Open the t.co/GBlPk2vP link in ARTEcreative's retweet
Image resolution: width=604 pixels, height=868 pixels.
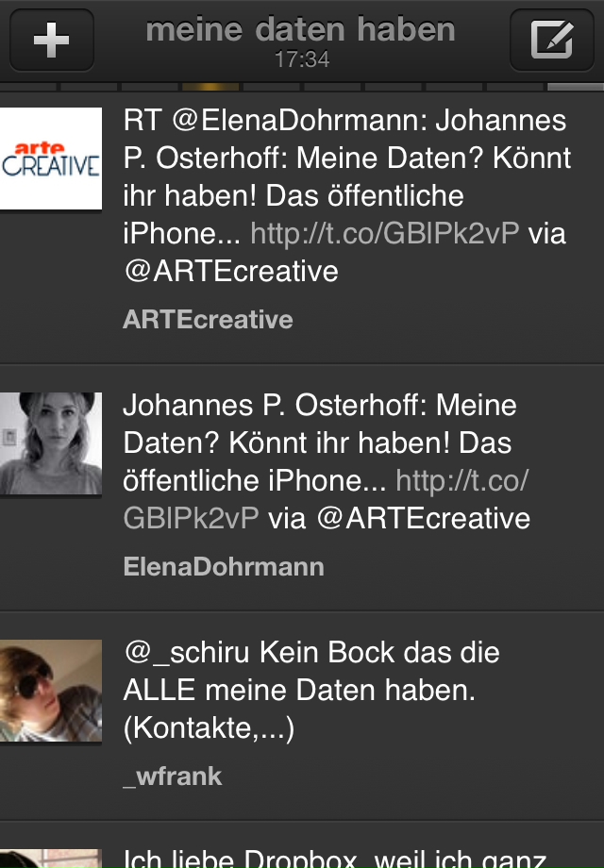click(x=385, y=233)
